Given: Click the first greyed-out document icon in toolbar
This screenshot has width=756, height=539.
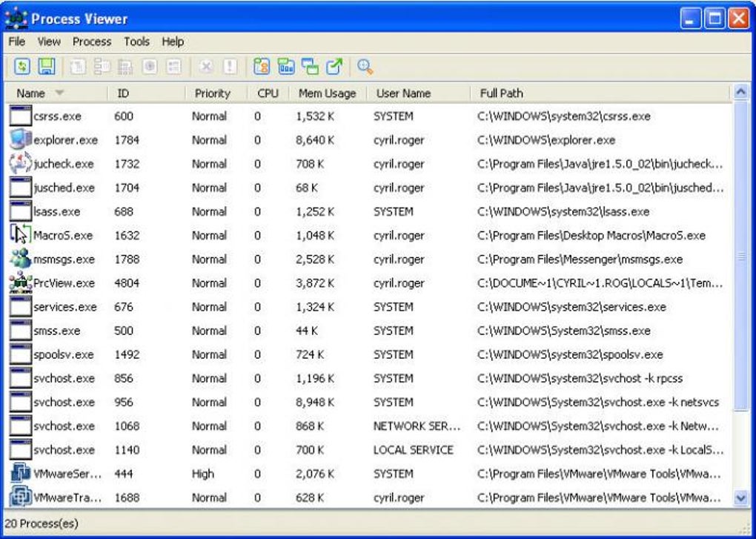Looking at the screenshot, I should click(78, 67).
